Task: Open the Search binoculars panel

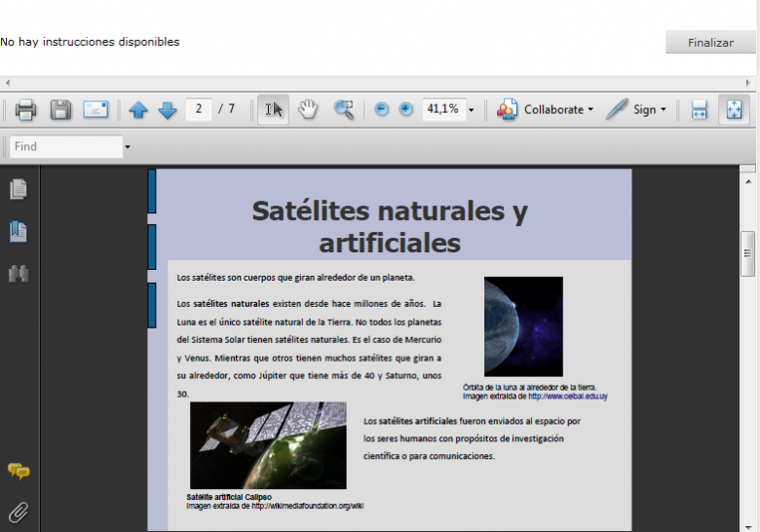Action: point(19,274)
